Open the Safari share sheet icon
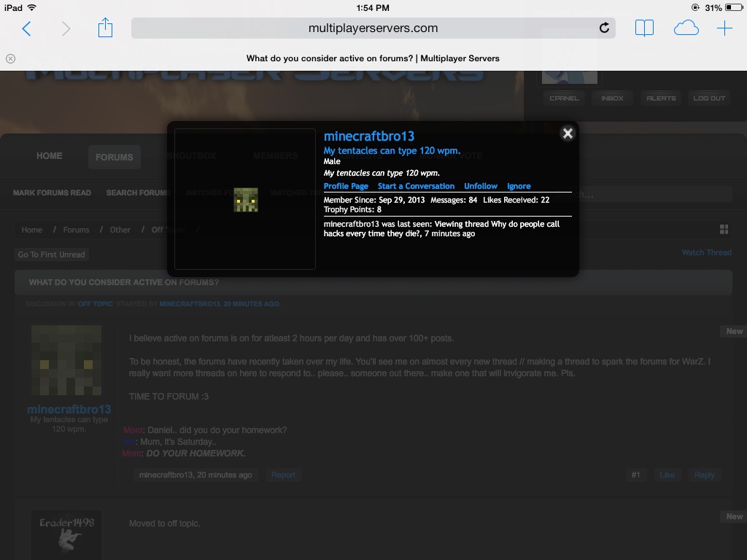The width and height of the screenshot is (747, 560). coord(105,28)
